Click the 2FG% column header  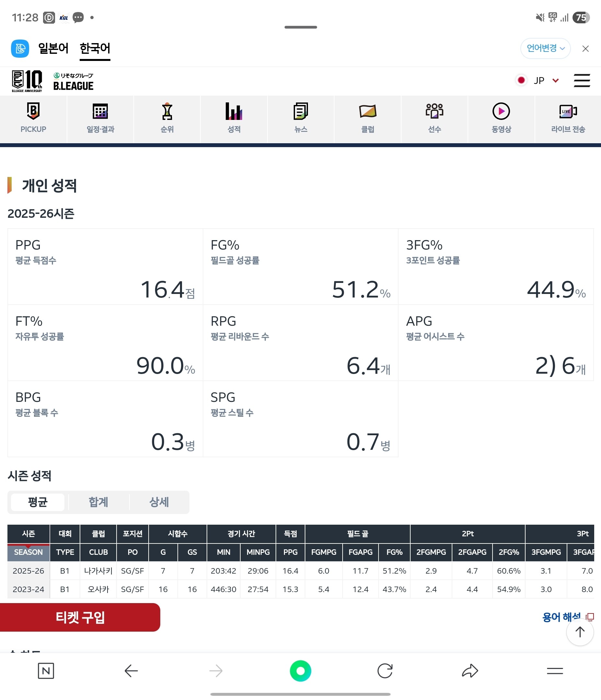509,552
